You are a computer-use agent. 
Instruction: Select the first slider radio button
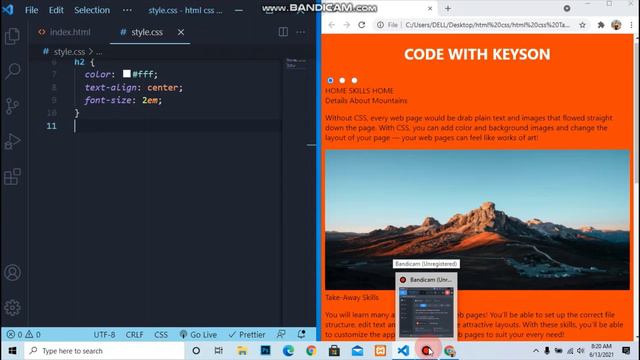(330, 80)
